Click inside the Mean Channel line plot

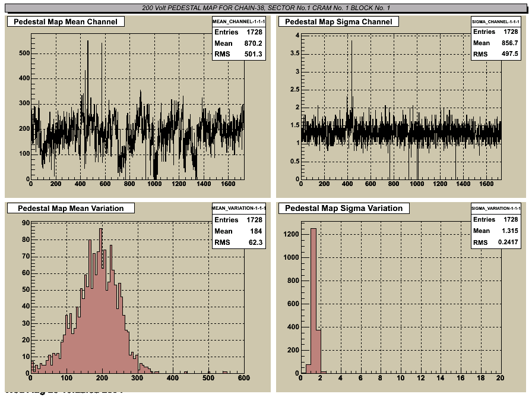[137, 106]
